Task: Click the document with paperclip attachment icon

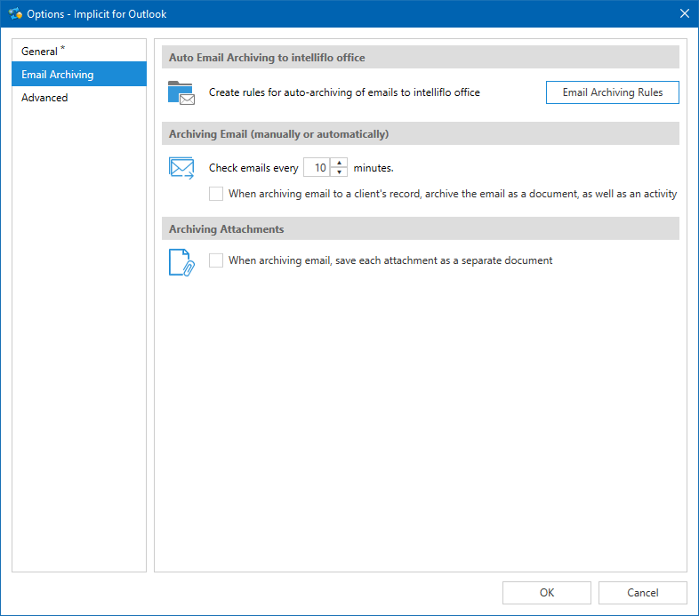Action: tap(181, 261)
